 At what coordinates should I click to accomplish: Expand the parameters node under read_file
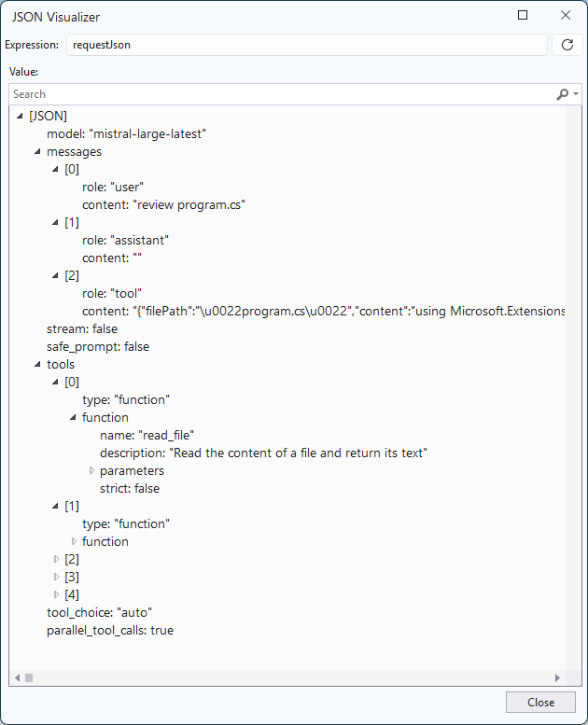(x=91, y=470)
